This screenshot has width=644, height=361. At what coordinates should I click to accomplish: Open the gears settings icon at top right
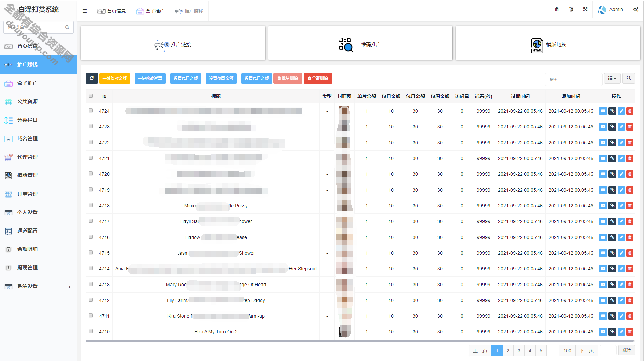[636, 9]
